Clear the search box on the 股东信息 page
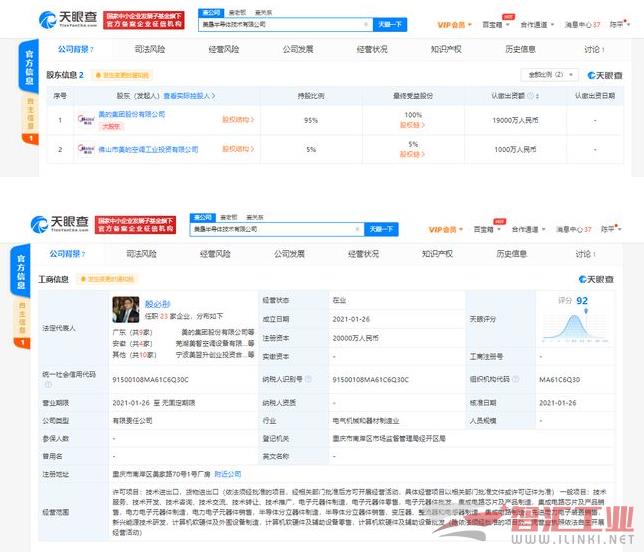 pos(366,25)
